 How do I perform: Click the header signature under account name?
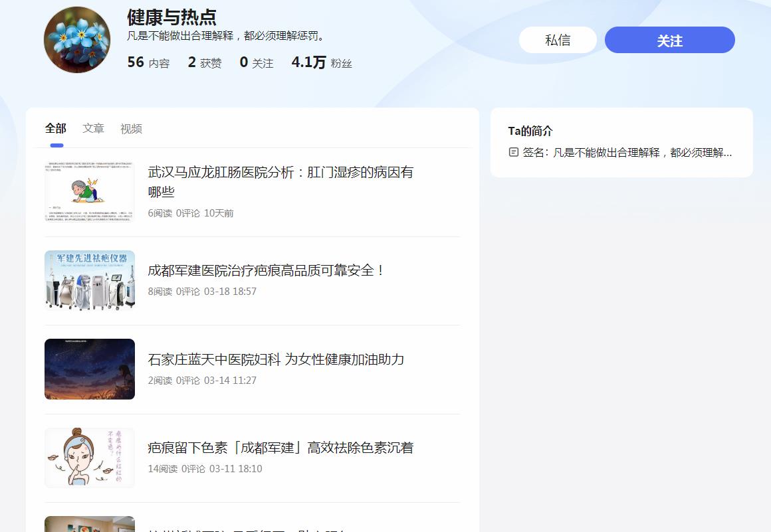(226, 36)
